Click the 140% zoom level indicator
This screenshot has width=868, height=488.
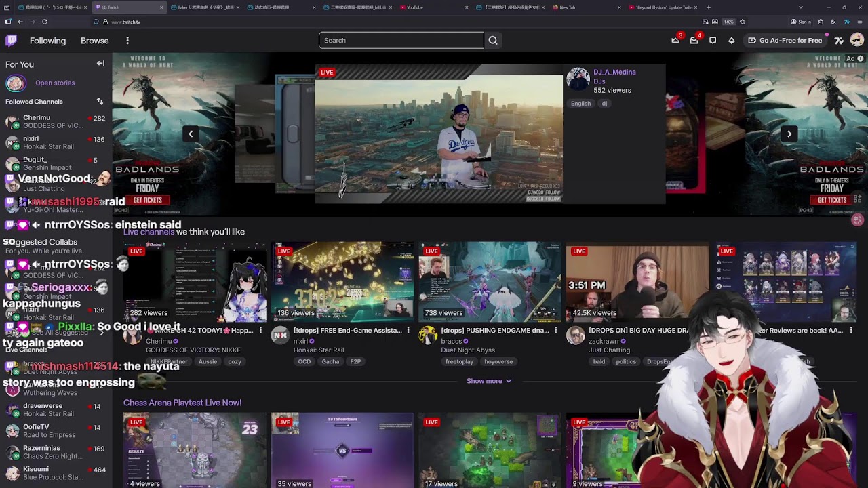tap(729, 22)
